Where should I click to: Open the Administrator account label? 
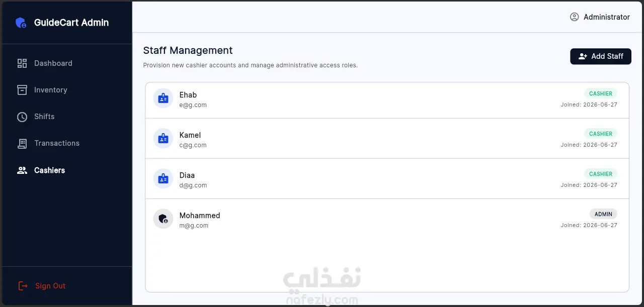pyautogui.click(x=606, y=17)
